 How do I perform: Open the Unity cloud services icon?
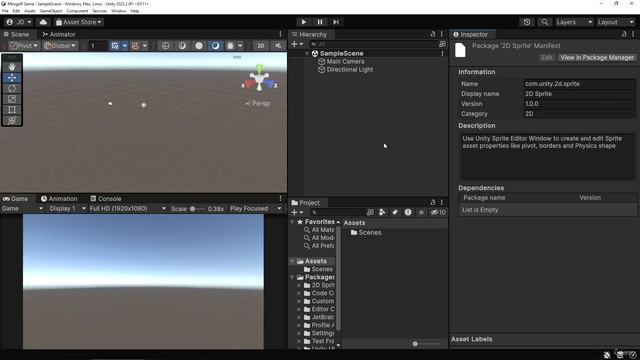click(43, 22)
